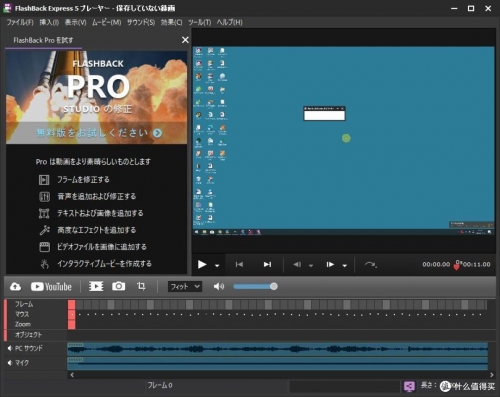Click フレームを修正する text

(83, 180)
